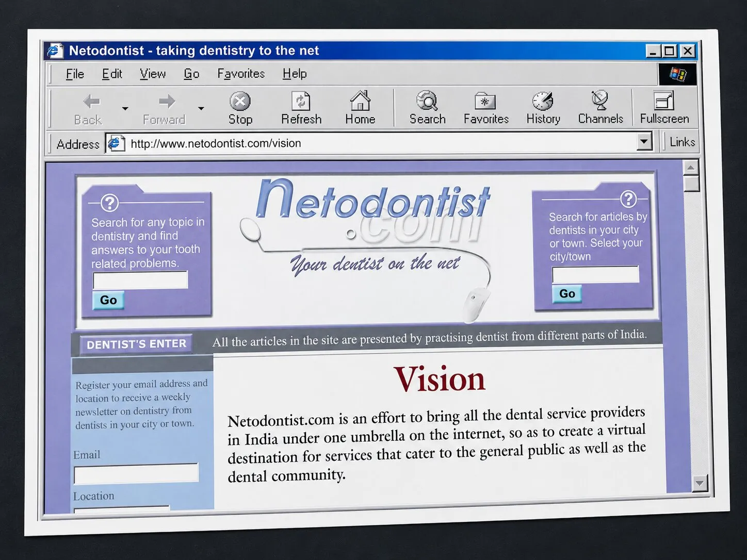
Task: Click the 'All the articles in the site' banner text
Action: 429,338
